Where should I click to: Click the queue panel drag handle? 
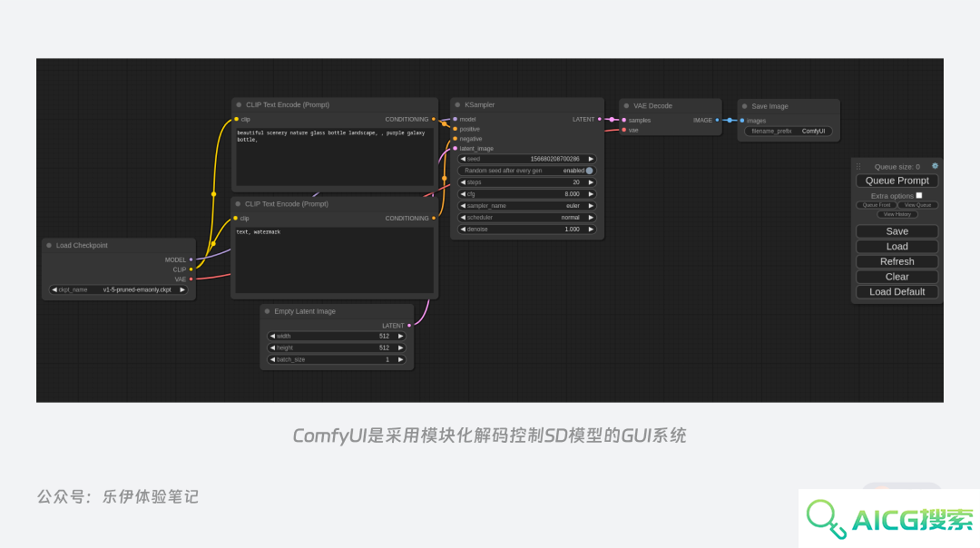[x=858, y=167]
